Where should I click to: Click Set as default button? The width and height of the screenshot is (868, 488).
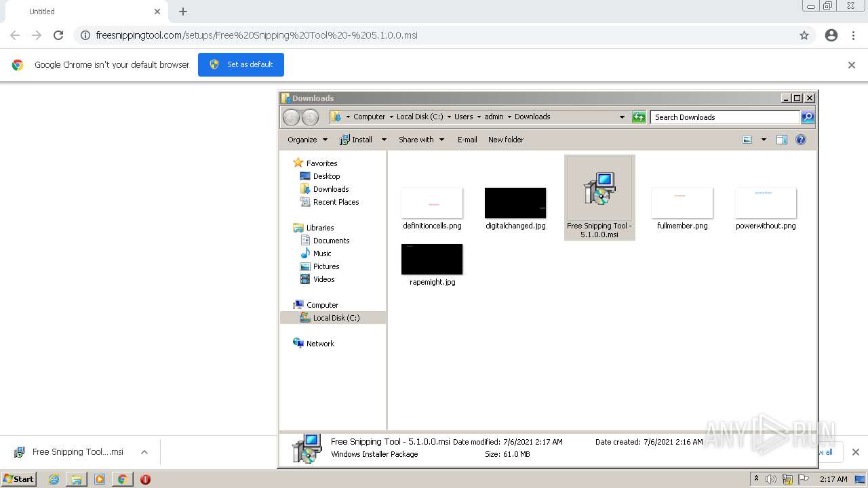(x=241, y=64)
